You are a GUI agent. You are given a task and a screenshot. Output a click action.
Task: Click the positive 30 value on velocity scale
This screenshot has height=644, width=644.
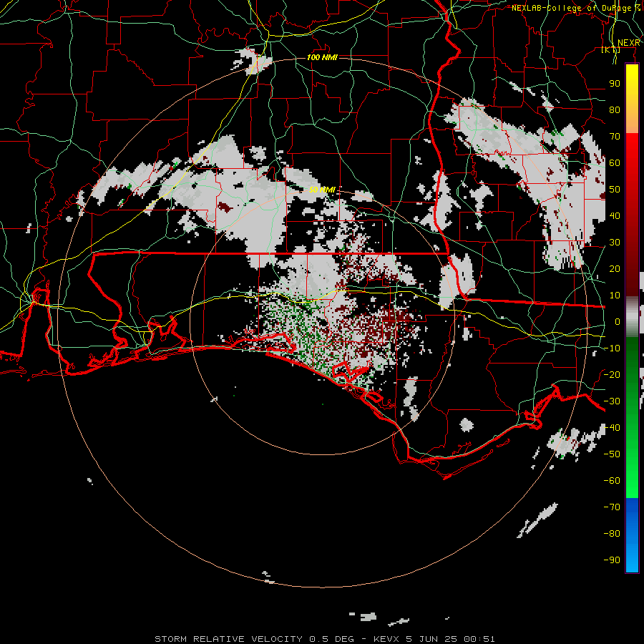(x=615, y=243)
